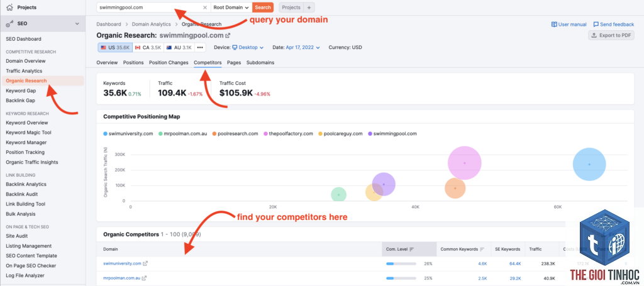Viewport: 644px width, 286px height.
Task: Open the Date Apr 17, 2022 dropdown
Action: (303, 48)
